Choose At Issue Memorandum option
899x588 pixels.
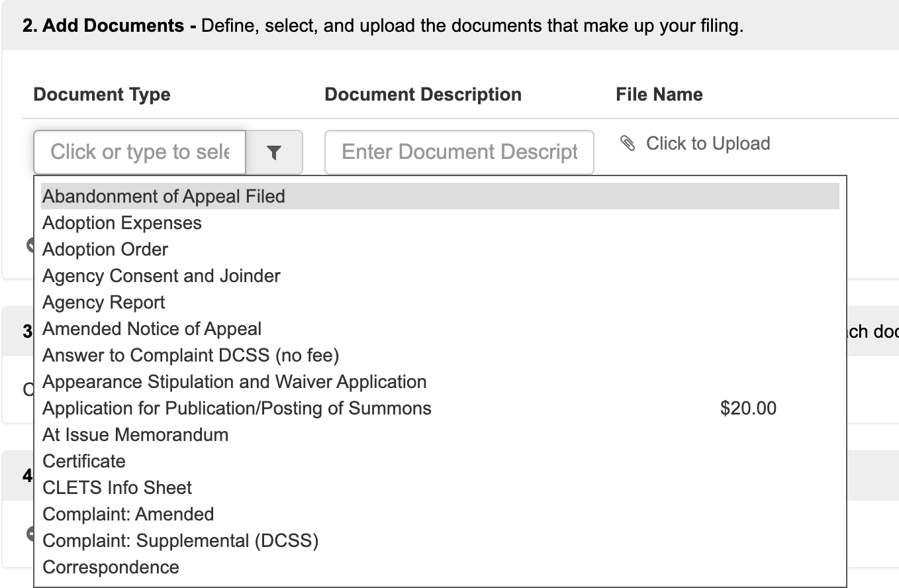135,435
